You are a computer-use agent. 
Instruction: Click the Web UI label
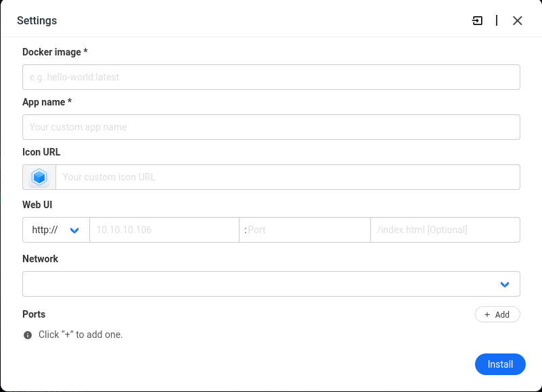(37, 205)
